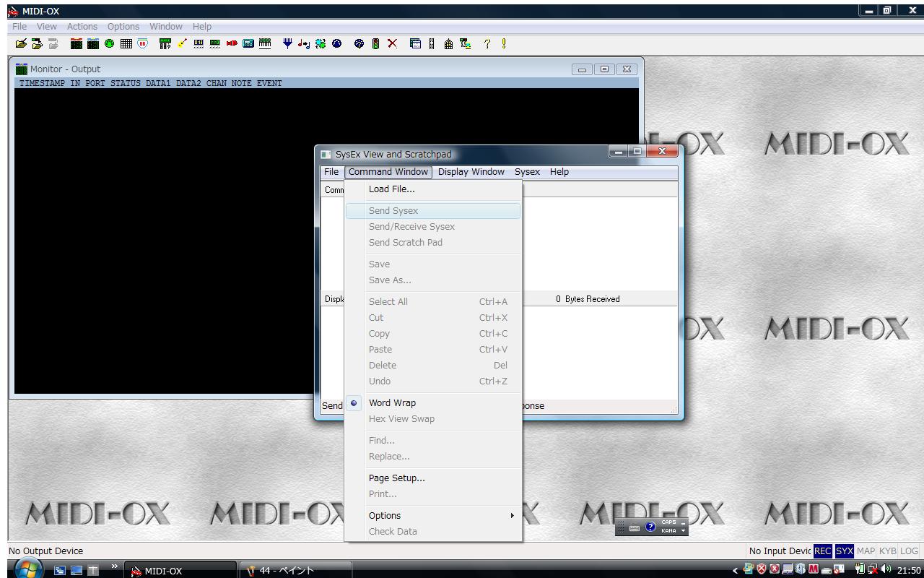Open the Sysex menu in the SysEx window
924x578 pixels.
point(527,172)
